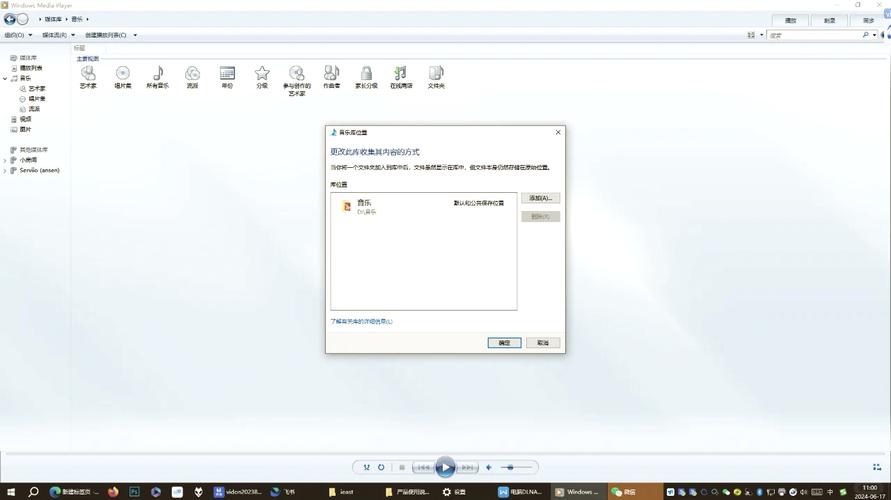The width and height of the screenshot is (891, 500).
Task: Switch to the 刻录 tab
Action: (x=829, y=20)
